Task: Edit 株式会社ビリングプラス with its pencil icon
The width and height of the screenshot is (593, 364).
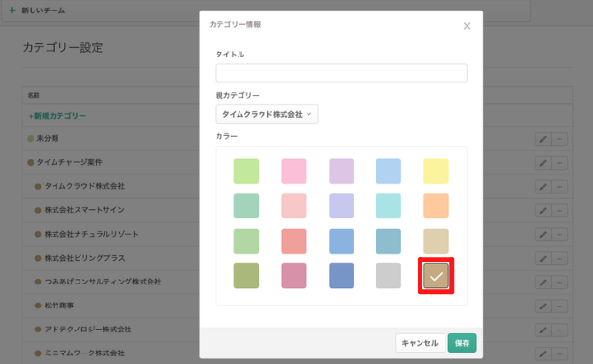Action: (543, 259)
